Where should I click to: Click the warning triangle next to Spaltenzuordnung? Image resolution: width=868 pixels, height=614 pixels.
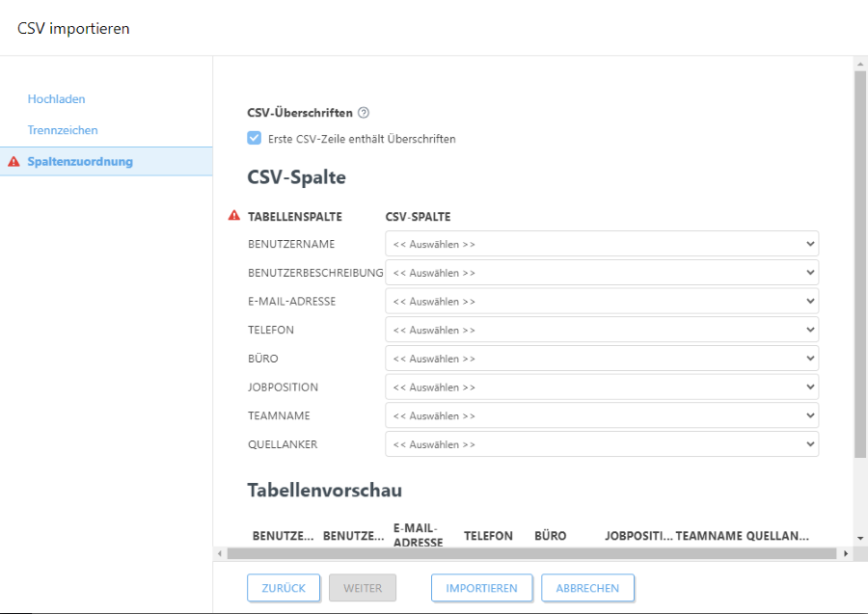pos(13,161)
